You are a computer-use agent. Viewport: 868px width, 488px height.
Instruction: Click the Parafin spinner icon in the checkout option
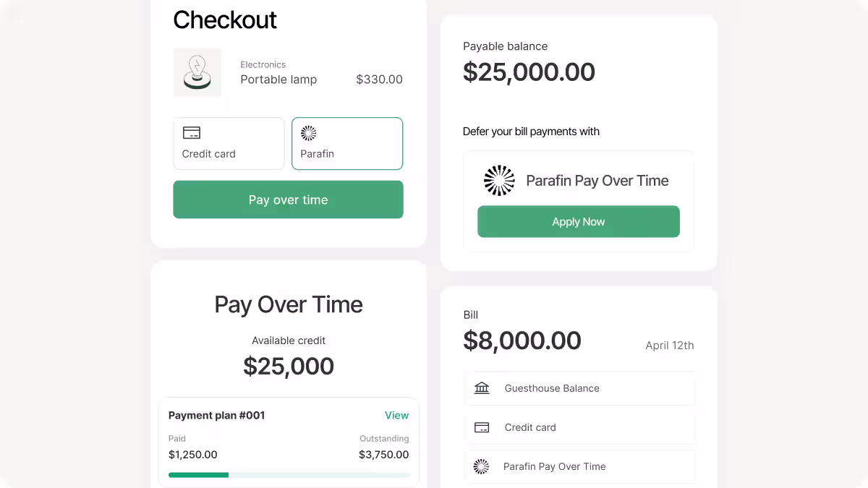pos(309,134)
